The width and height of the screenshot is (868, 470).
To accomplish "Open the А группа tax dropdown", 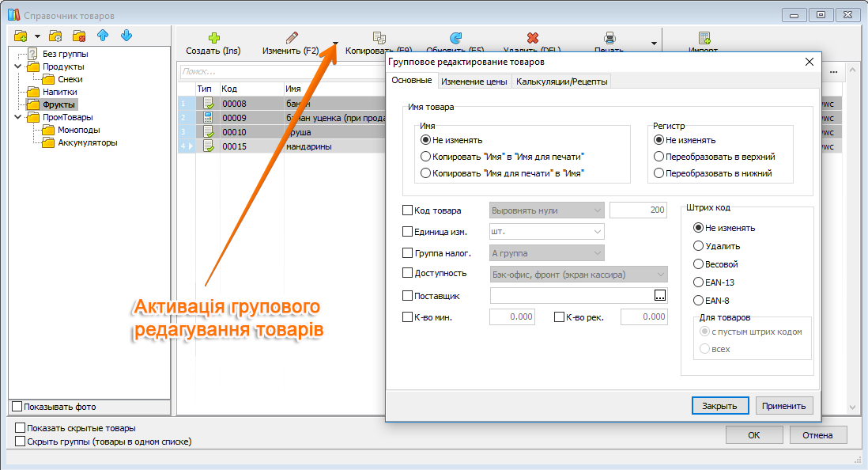I will tap(546, 253).
